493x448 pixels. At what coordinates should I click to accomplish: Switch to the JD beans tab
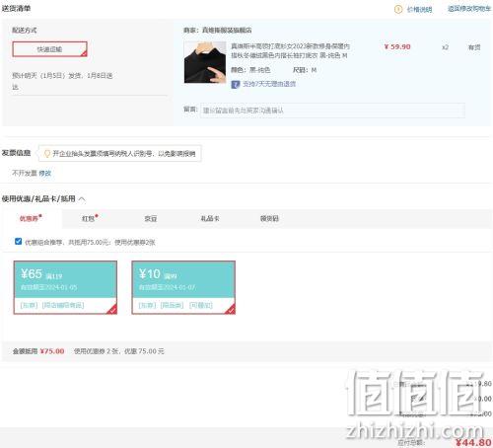click(151, 218)
